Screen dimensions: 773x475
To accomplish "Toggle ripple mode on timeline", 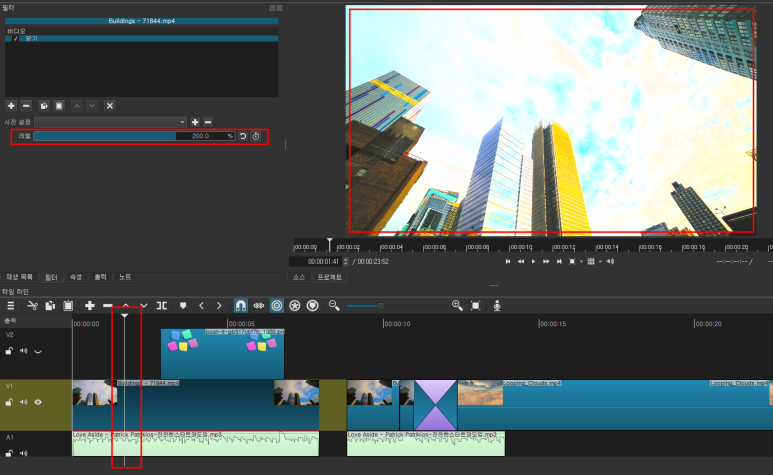I will pos(277,306).
